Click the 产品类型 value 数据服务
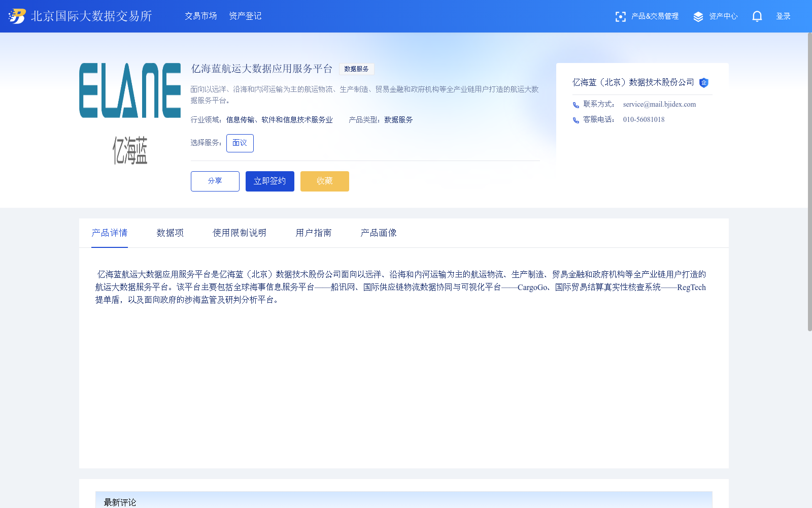The width and height of the screenshot is (812, 508). click(398, 120)
